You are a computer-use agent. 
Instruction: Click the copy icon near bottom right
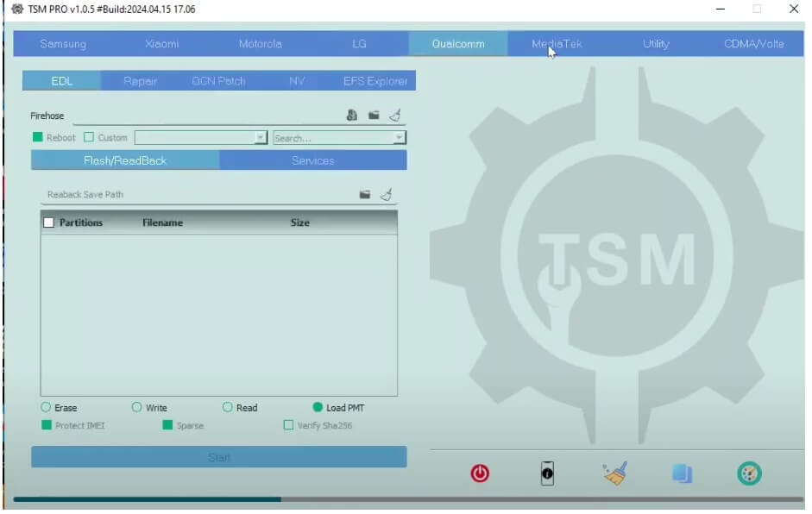click(682, 473)
